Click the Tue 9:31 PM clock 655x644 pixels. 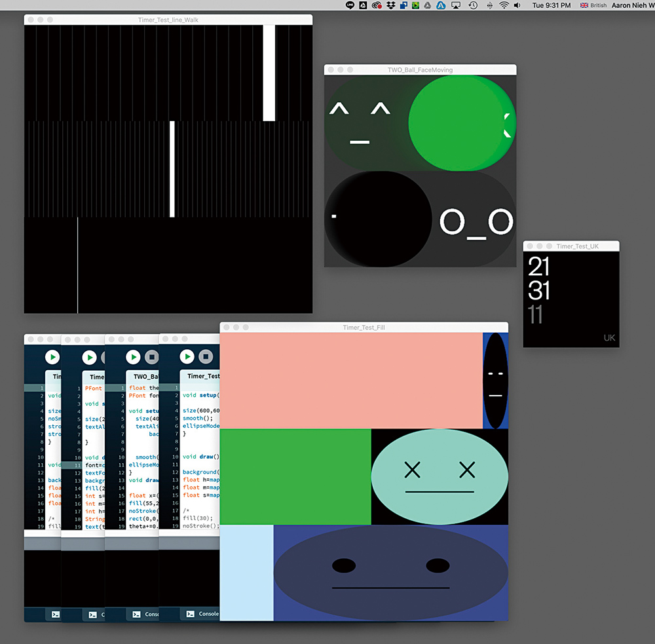tap(551, 5)
